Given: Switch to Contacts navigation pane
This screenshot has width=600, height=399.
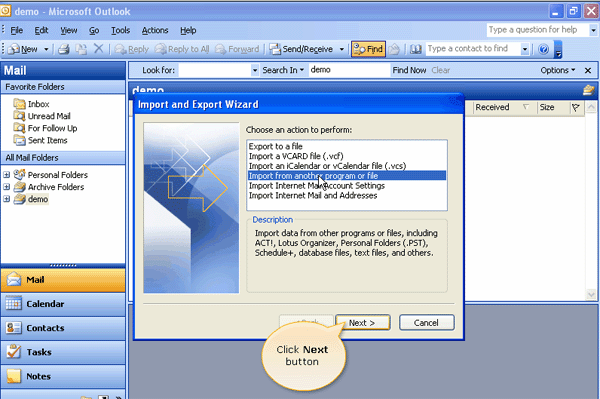Looking at the screenshot, I should pyautogui.click(x=63, y=328).
